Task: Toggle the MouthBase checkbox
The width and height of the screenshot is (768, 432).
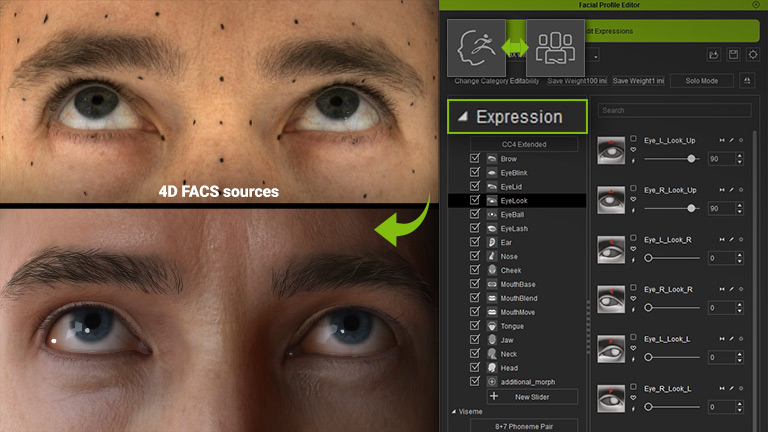Action: (x=475, y=285)
